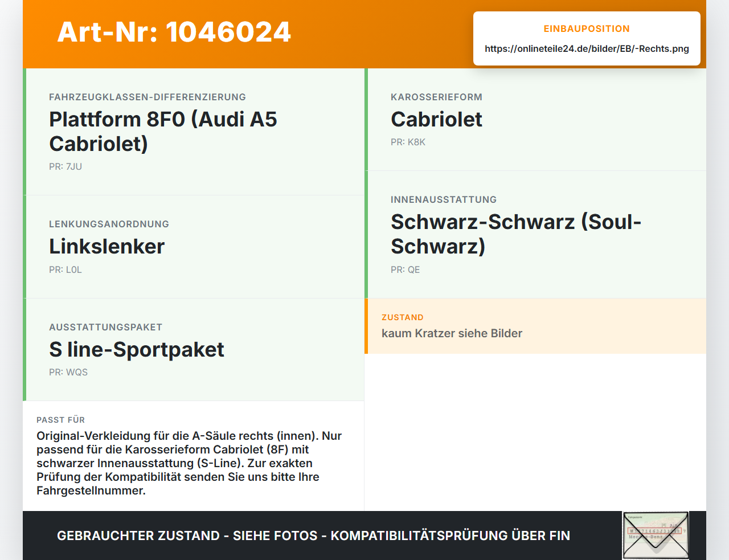Click the AUSSTATTUNGSPAKET label

pos(105,328)
